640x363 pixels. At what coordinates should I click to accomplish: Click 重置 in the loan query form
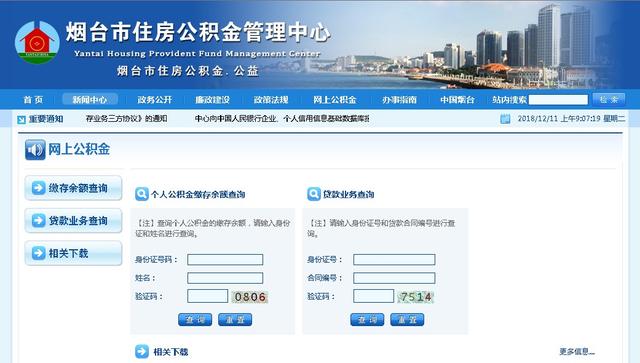407,320
